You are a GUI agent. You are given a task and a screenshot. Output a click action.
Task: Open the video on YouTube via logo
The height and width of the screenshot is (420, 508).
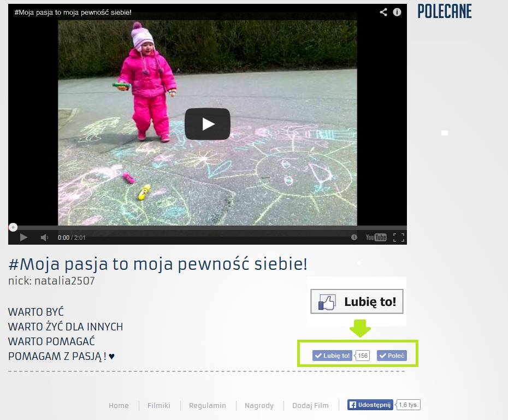point(376,238)
